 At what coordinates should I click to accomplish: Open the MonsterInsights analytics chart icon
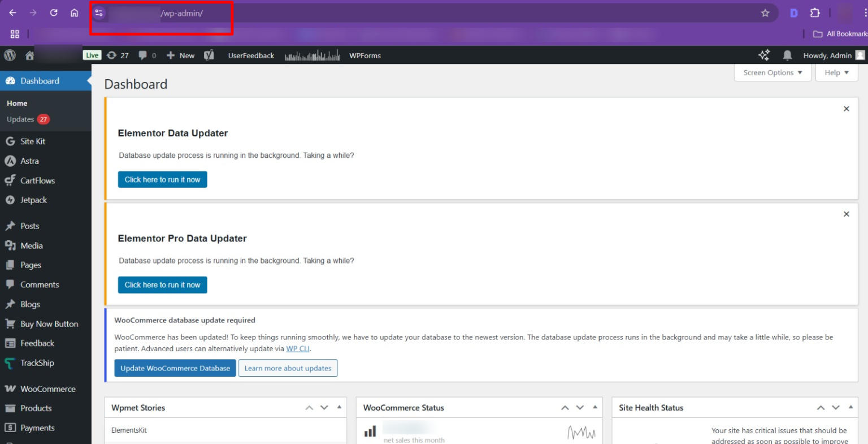(313, 55)
